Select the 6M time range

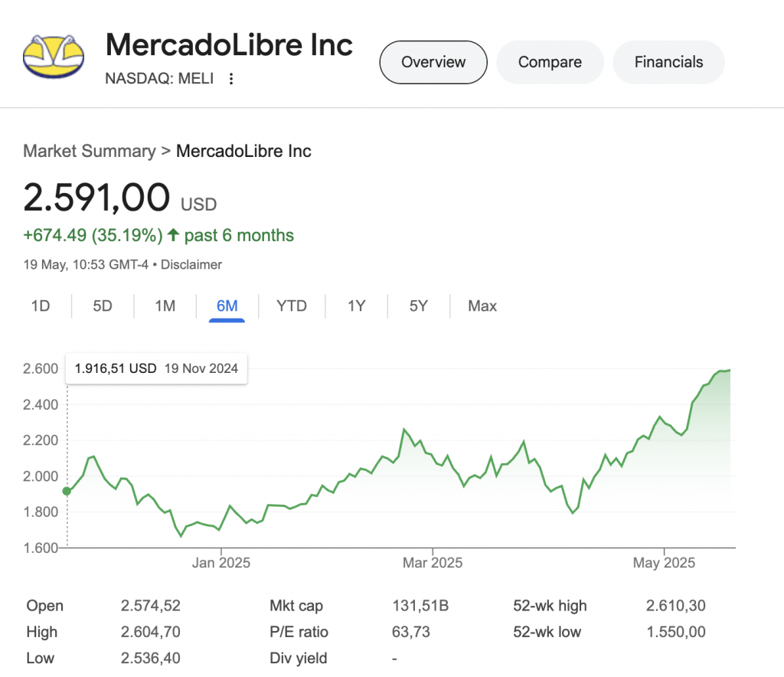coord(227,306)
